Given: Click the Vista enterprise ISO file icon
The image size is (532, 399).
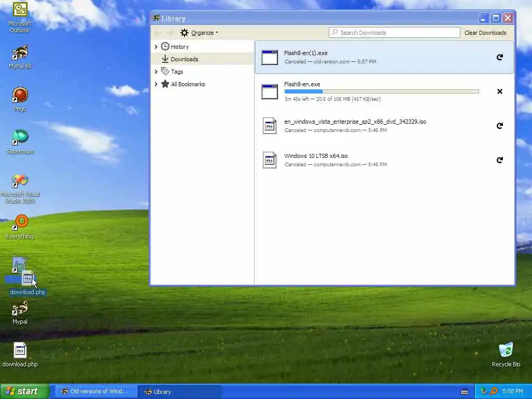Looking at the screenshot, I should pyautogui.click(x=270, y=126).
